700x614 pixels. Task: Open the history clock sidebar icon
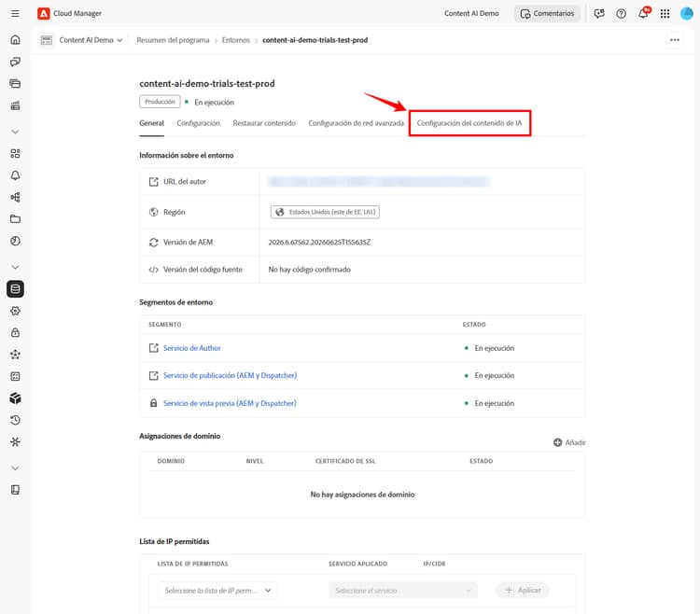click(15, 420)
